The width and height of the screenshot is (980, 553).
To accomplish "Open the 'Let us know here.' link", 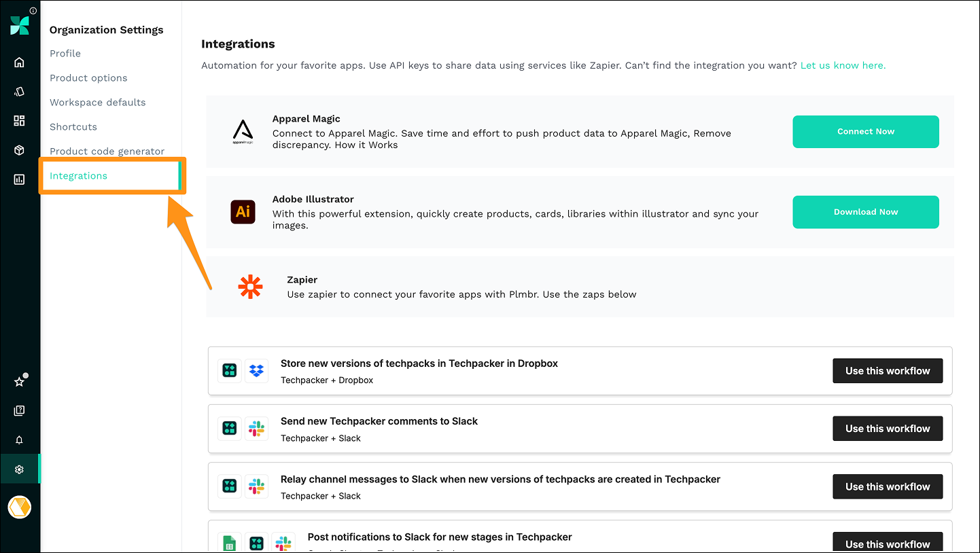I will pyautogui.click(x=843, y=66).
